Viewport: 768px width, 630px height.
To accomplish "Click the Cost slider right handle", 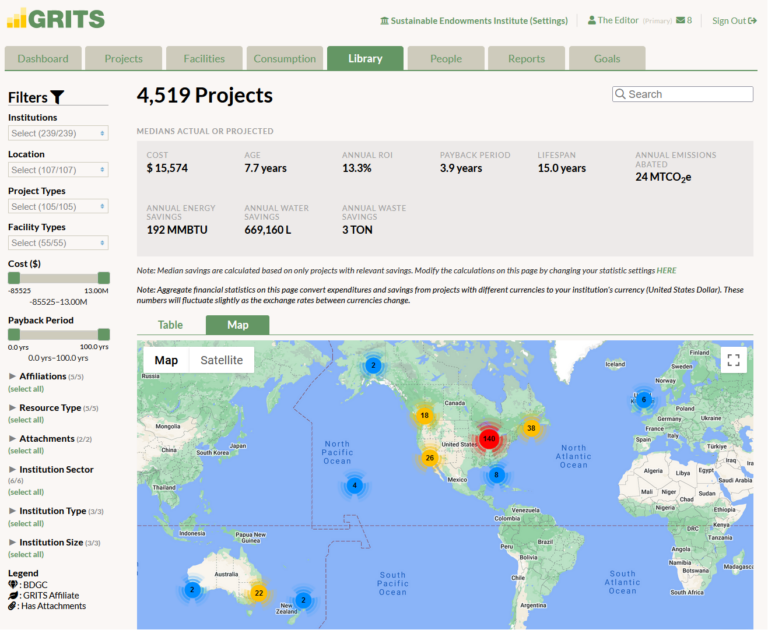I will [x=103, y=277].
